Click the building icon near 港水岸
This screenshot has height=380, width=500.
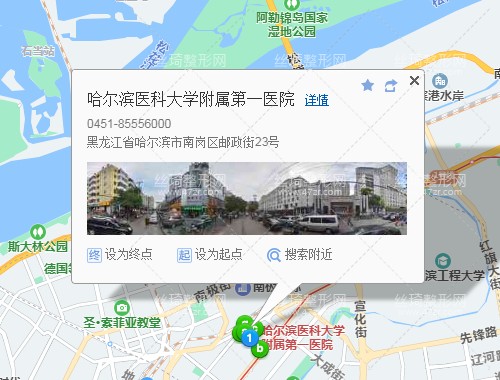(x=440, y=81)
